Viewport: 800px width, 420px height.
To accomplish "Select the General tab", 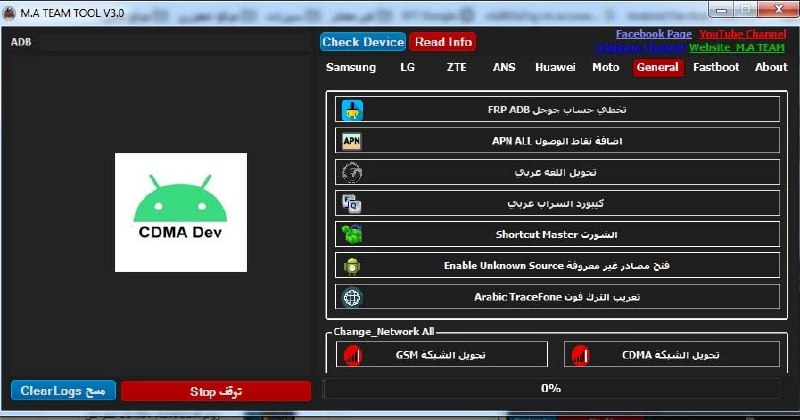I will [658, 67].
